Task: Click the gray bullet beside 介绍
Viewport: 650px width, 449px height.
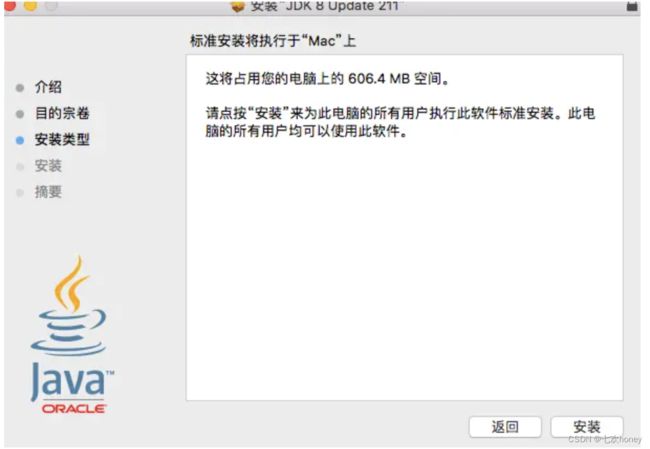Action: (x=20, y=88)
